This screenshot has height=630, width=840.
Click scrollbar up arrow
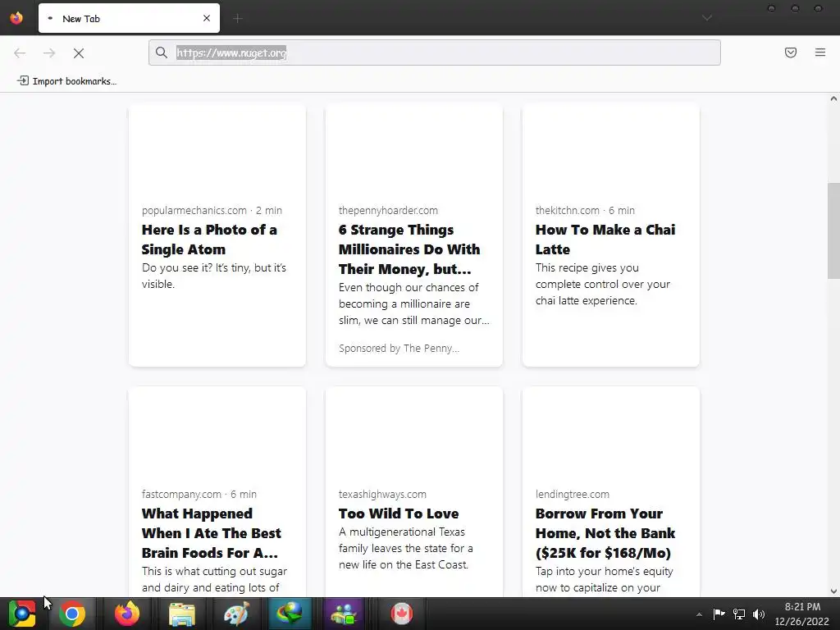coord(833,98)
